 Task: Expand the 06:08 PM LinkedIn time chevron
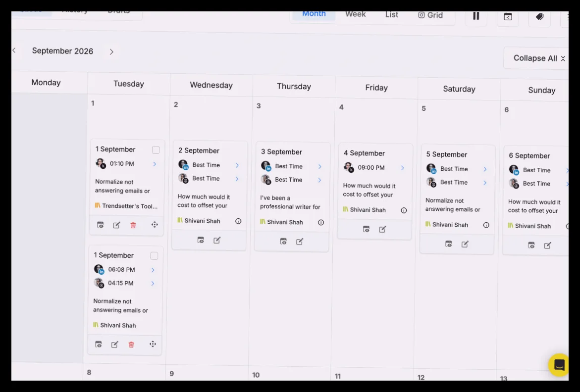pyautogui.click(x=153, y=270)
